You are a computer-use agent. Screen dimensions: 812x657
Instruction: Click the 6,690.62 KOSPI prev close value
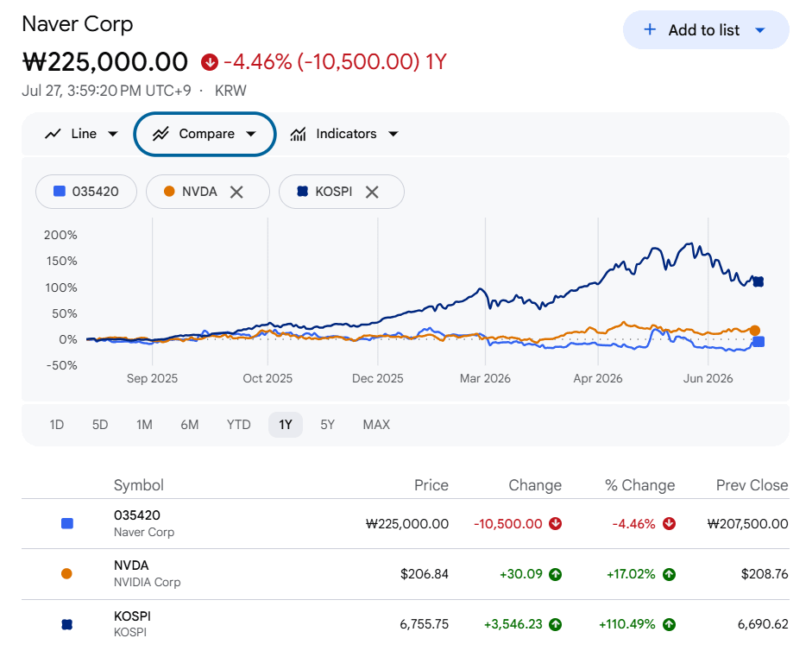tap(763, 624)
